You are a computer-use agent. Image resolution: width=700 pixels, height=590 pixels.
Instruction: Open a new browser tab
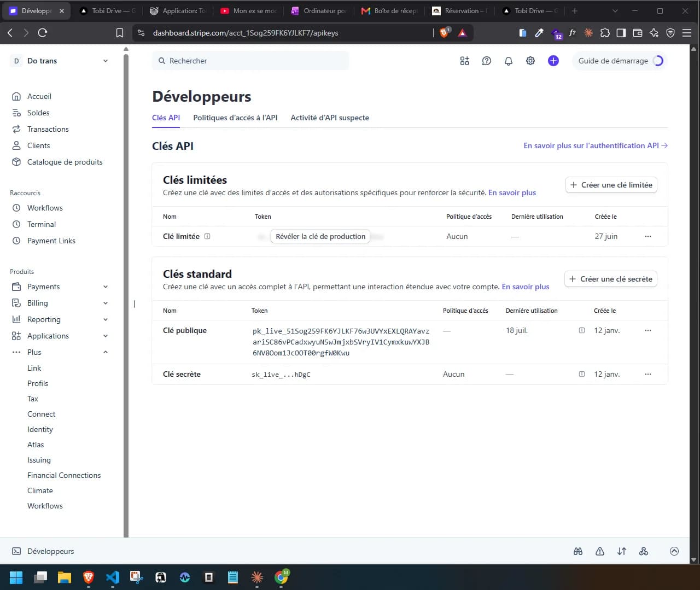[574, 11]
